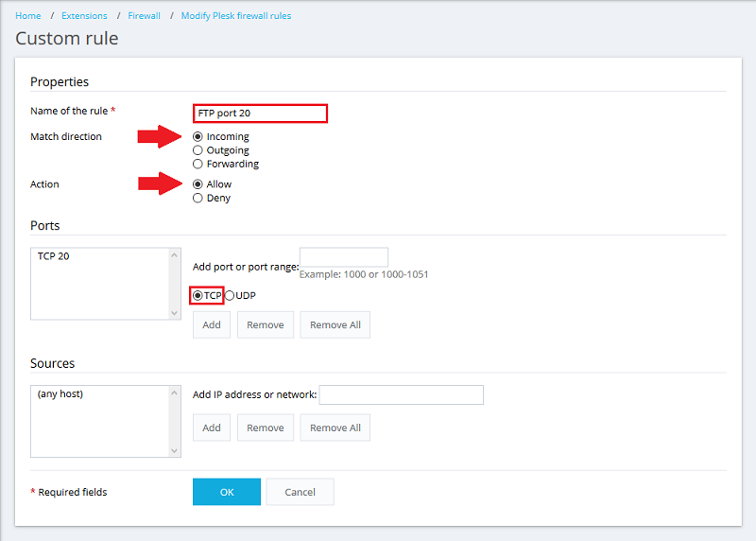Select UDP protocol radio button

[230, 295]
